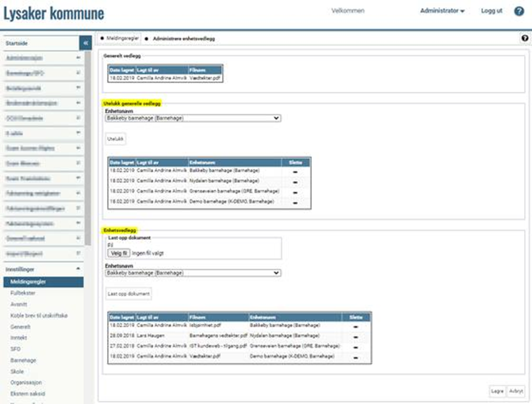This screenshot has height=404, width=532.
Task: Select Fulltekster in the sidebar
Action: [x=23, y=293]
